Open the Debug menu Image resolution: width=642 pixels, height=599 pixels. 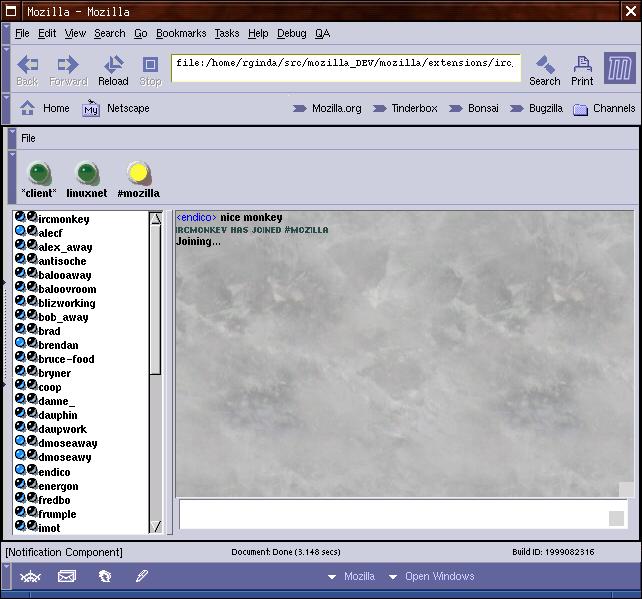pyautogui.click(x=292, y=34)
